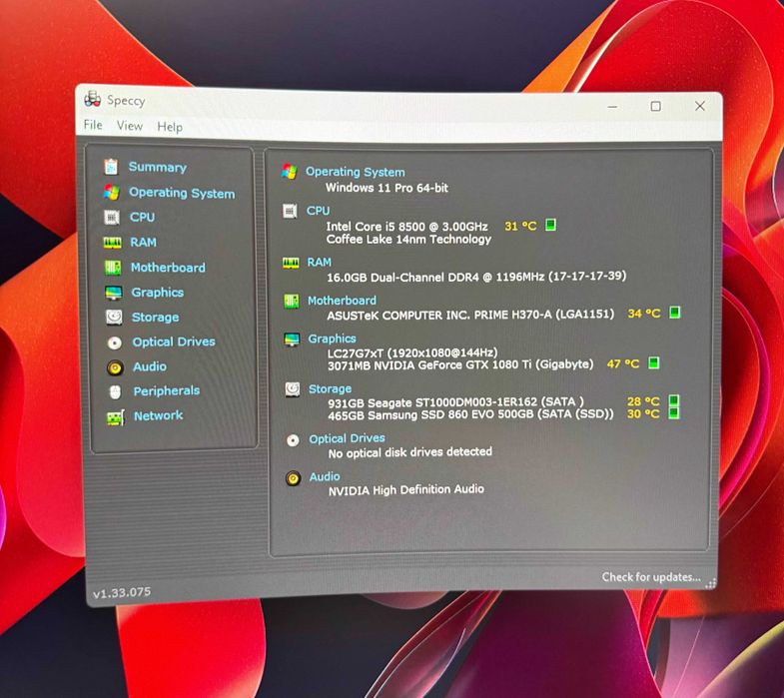Show Motherboard details from sidebar
This screenshot has width=784, height=698.
(168, 268)
